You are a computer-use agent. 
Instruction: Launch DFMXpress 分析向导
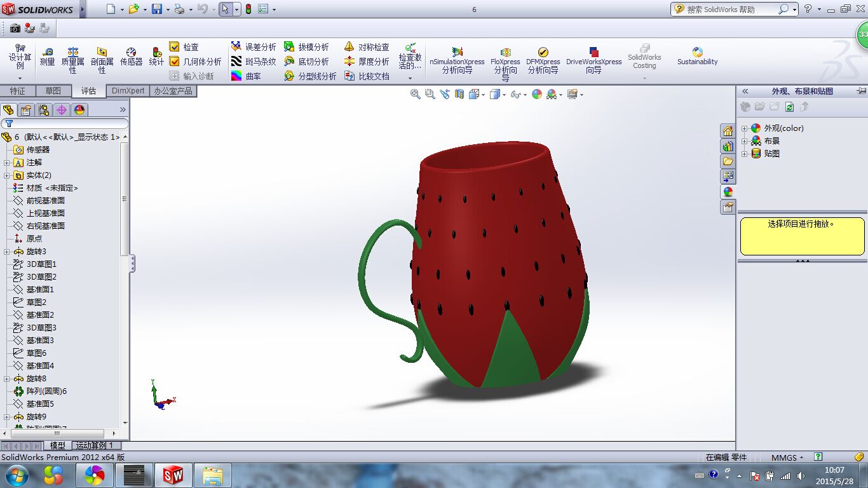click(543, 60)
